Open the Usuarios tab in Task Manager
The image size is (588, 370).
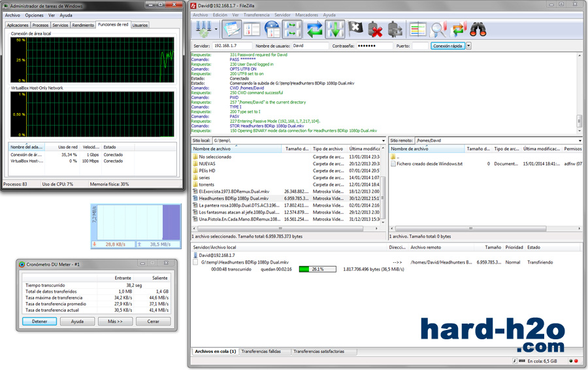click(140, 25)
